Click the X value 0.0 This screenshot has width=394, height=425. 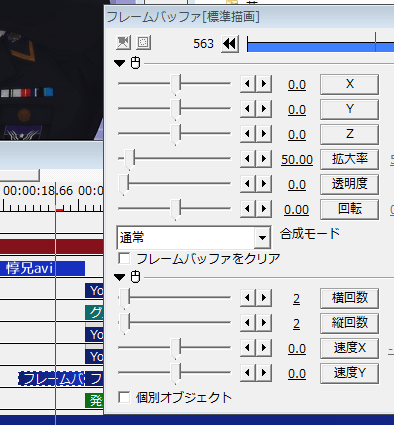[x=297, y=85]
